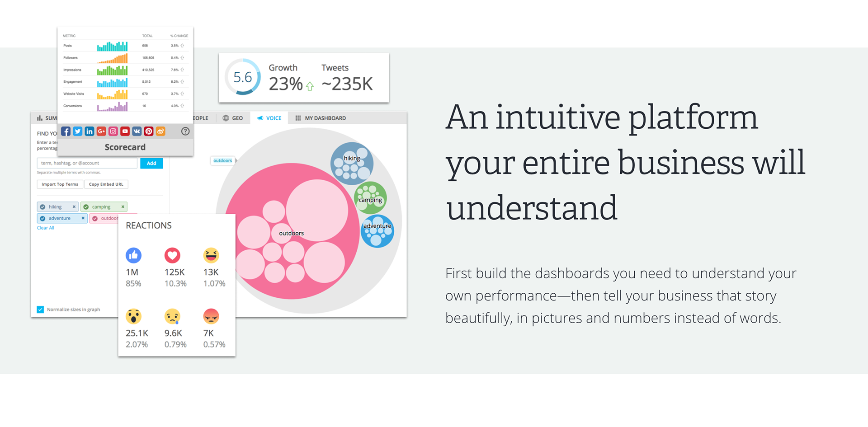Open the MY DASHBOARD tab

321,118
